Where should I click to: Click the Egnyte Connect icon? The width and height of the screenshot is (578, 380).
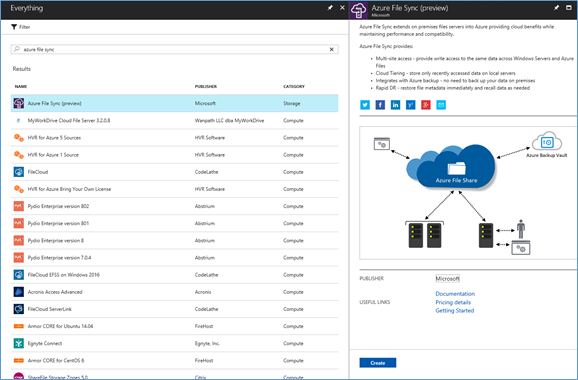(19, 344)
